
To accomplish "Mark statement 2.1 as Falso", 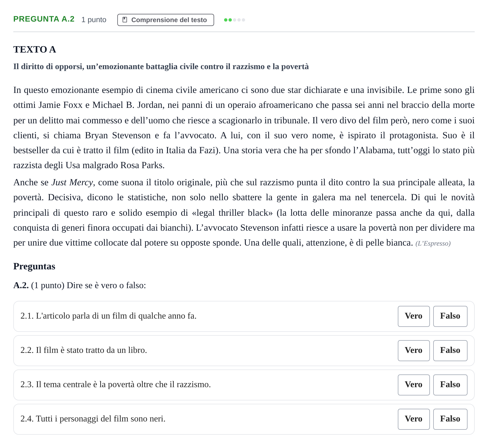I will tap(450, 316).
